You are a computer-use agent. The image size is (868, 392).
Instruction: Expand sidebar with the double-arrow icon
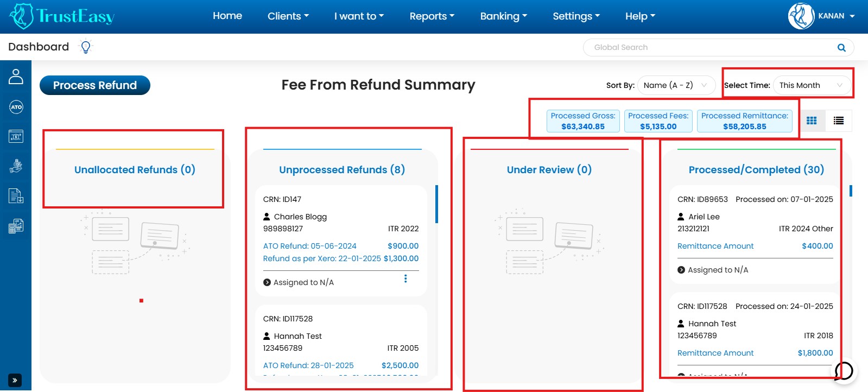pos(15,381)
